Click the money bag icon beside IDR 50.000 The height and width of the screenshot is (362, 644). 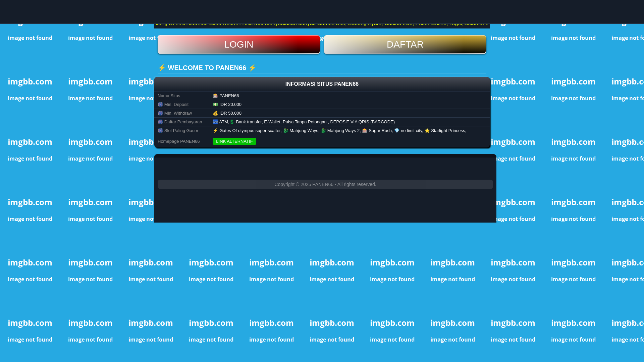point(215,113)
